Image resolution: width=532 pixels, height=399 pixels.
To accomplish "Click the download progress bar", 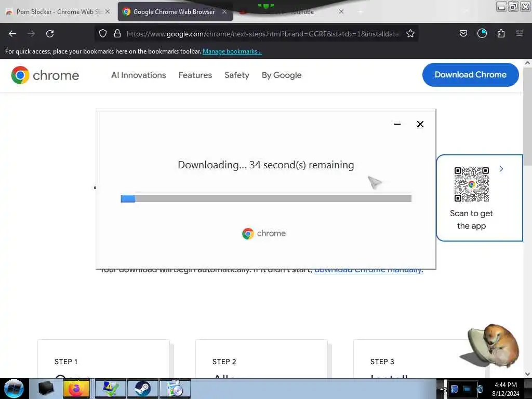I will coord(266,198).
